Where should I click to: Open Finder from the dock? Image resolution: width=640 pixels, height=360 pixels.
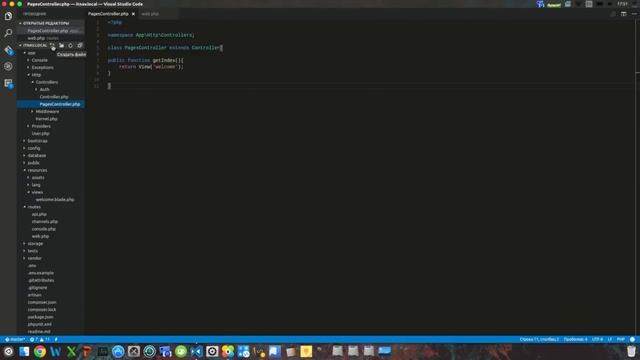click(x=24, y=351)
